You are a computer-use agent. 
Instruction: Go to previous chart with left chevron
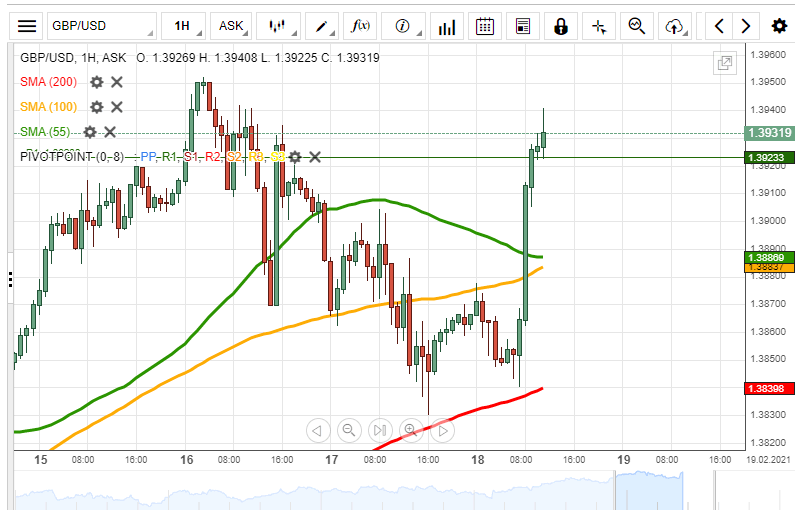[x=719, y=26]
